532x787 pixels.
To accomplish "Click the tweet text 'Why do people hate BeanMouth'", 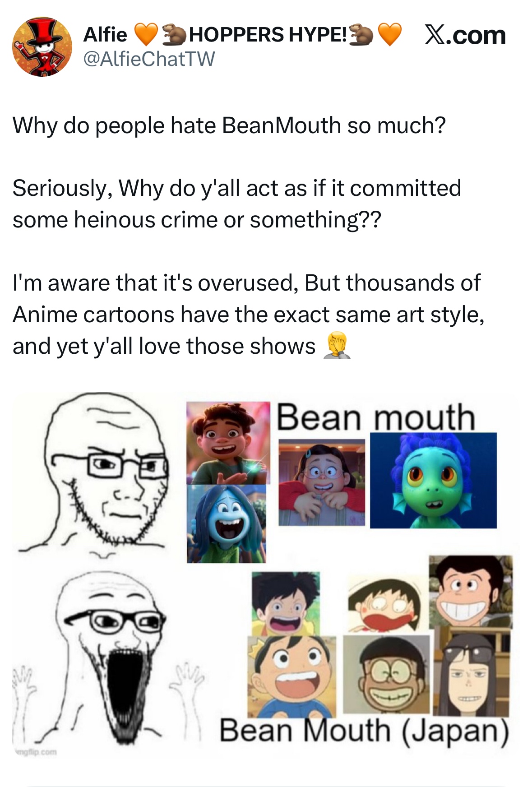I will 177,125.
